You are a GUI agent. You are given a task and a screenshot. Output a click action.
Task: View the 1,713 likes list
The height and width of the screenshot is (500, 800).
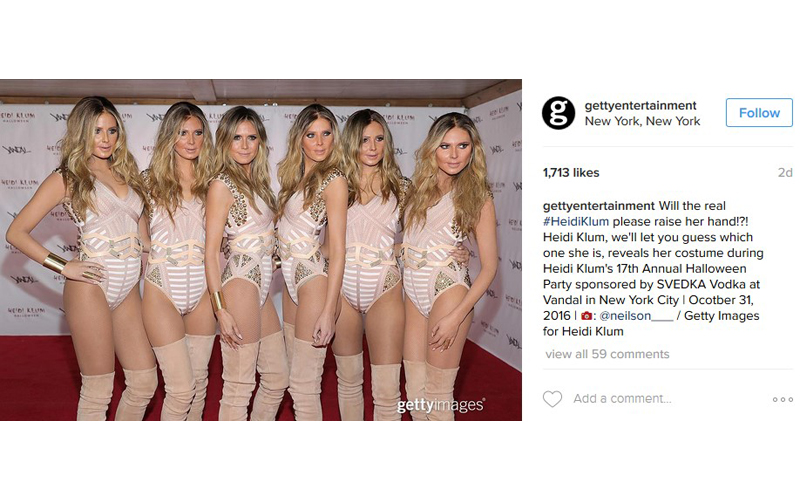(571, 173)
